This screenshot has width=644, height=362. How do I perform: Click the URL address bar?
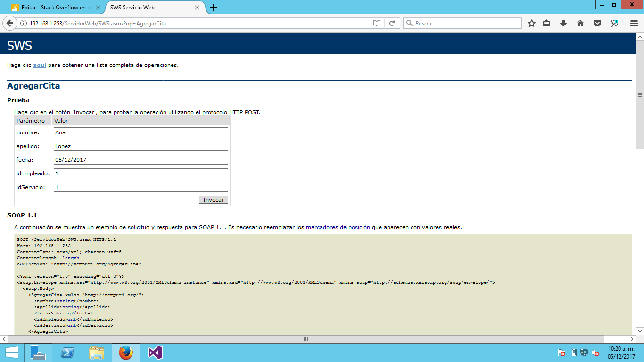(x=198, y=23)
